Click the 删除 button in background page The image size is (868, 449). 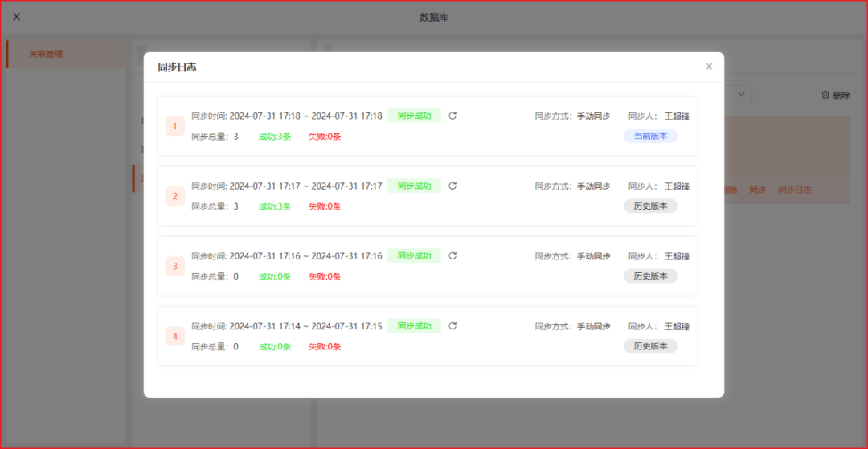[836, 95]
